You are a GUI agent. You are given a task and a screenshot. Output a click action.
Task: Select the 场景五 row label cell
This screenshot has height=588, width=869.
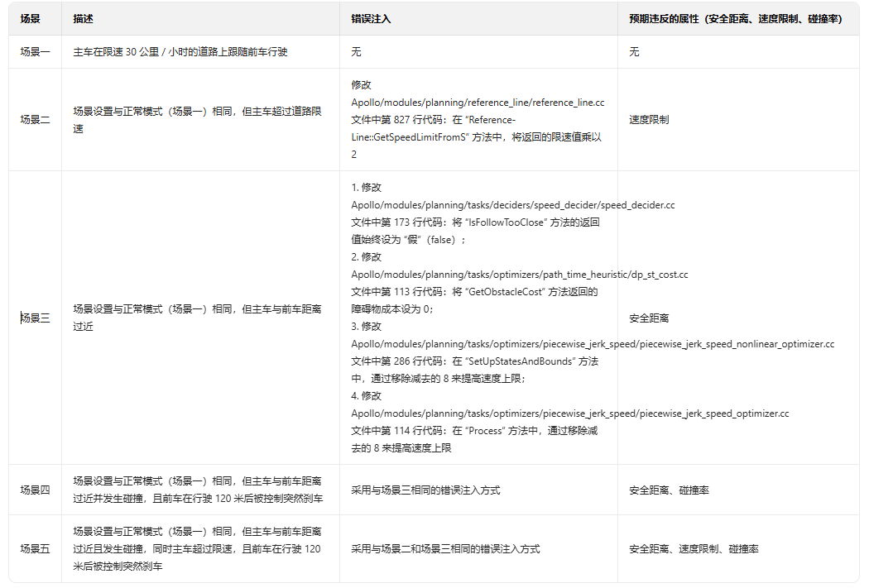pyautogui.click(x=35, y=548)
